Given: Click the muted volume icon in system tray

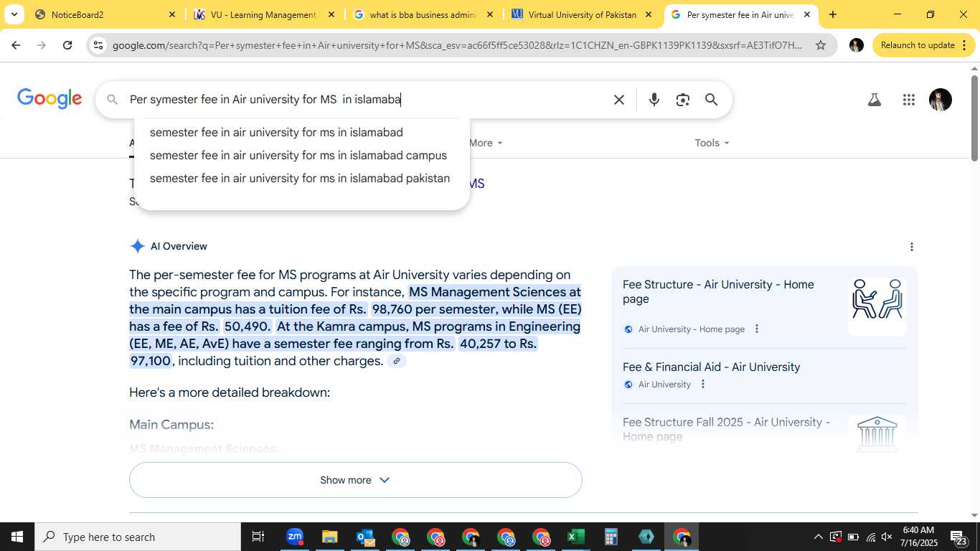Looking at the screenshot, I should pyautogui.click(x=887, y=537).
